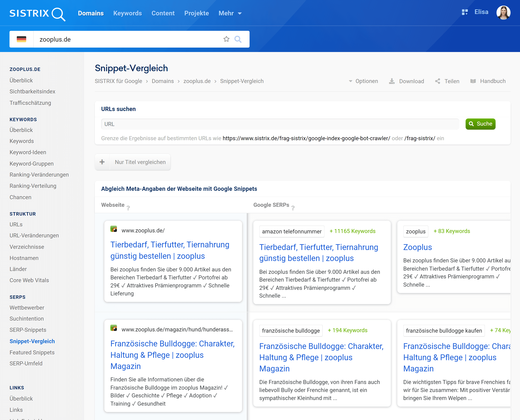The width and height of the screenshot is (520, 420).
Task: Open Ranking-Verteilung in sidebar
Action: click(33, 186)
